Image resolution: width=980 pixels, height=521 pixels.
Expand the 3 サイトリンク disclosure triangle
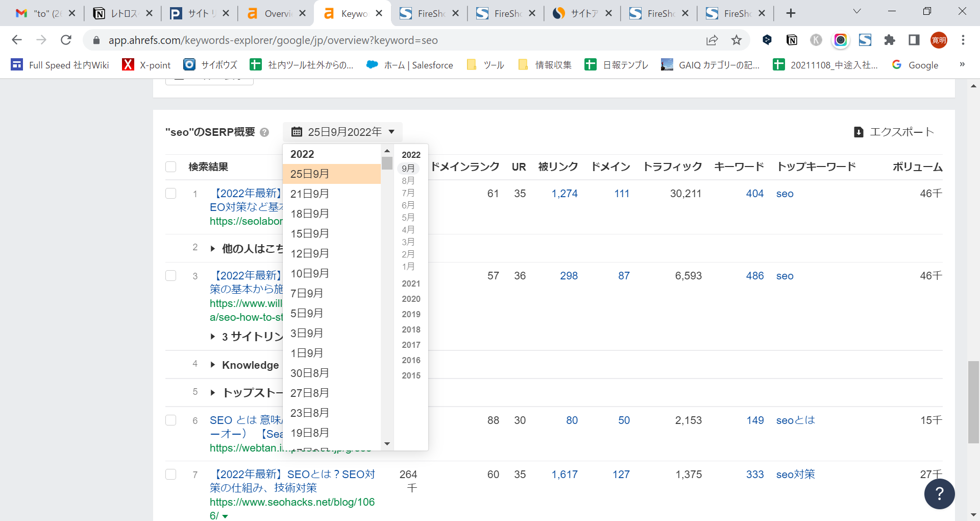213,337
